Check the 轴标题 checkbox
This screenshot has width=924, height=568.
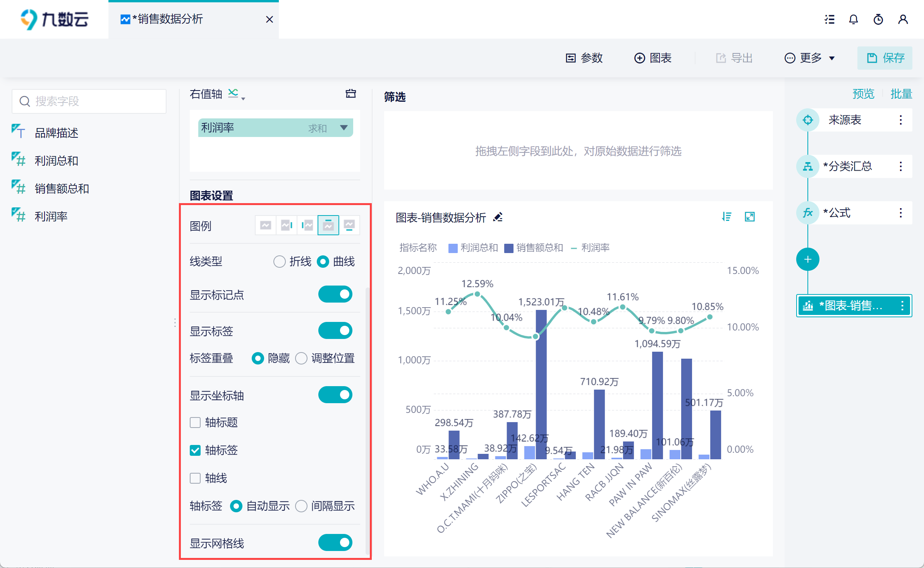(x=195, y=422)
